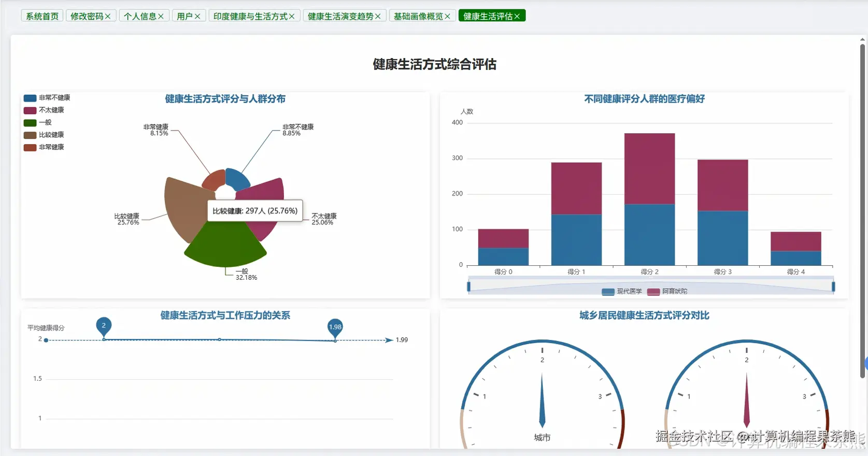Screen dimensions: 868x456
Task: Click the 现代医学 segment of 得分 3 bar
Action: click(723, 238)
